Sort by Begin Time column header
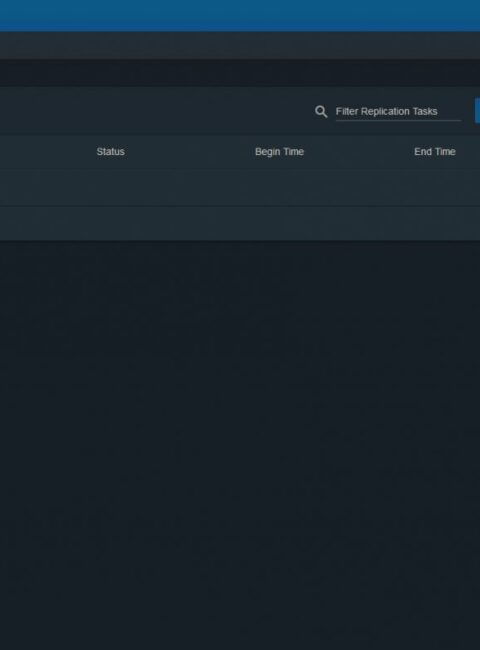 click(x=279, y=152)
